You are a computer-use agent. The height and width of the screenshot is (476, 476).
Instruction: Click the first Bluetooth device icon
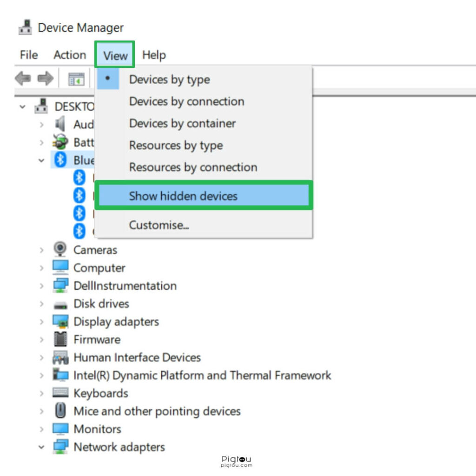(79, 178)
